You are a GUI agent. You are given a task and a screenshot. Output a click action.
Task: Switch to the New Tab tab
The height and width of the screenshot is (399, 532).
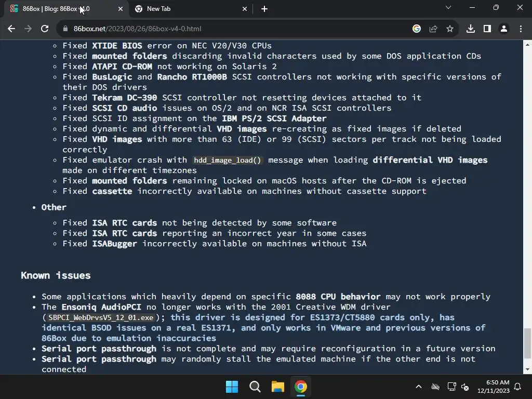(x=190, y=9)
